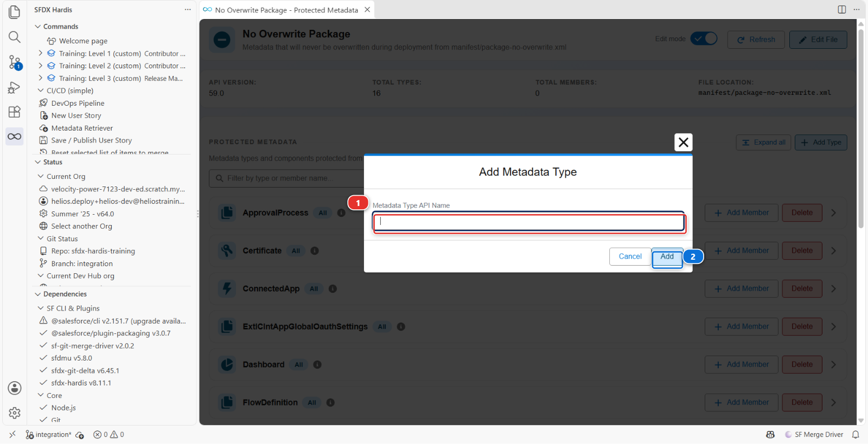The width and height of the screenshot is (868, 444).
Task: Click the Refresh button
Action: (x=756, y=40)
